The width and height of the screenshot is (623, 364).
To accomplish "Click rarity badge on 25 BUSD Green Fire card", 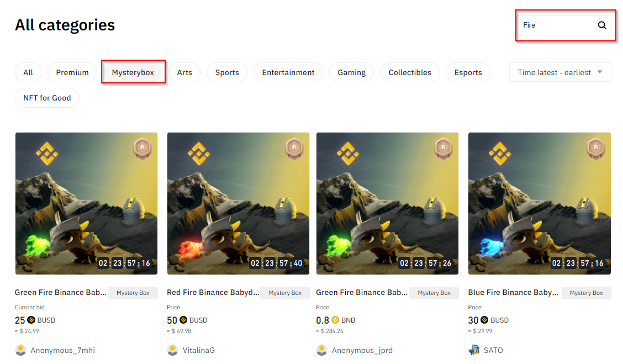I will coord(142,149).
